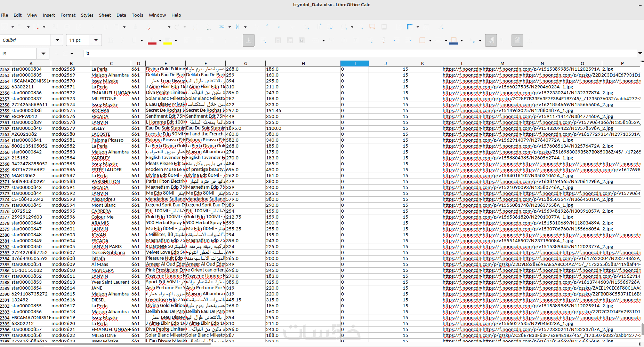
Task: Open the background color dropdown arrow
Action: click(x=461, y=40)
